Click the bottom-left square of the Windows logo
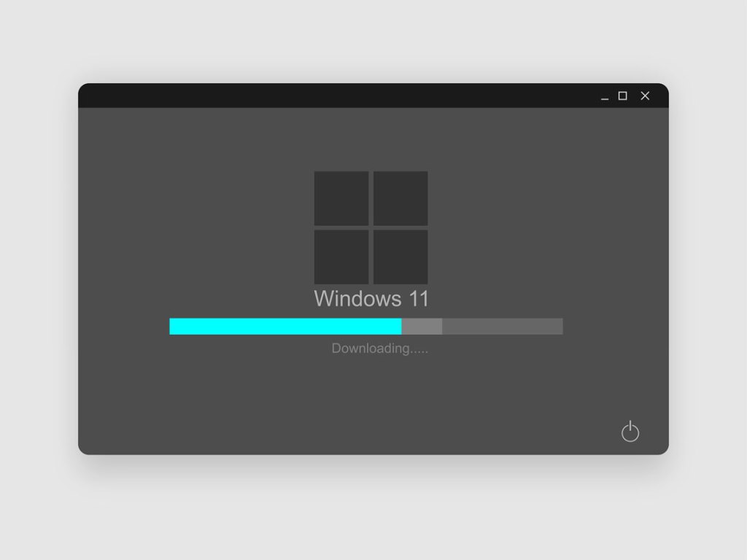The height and width of the screenshot is (560, 747). click(x=341, y=257)
